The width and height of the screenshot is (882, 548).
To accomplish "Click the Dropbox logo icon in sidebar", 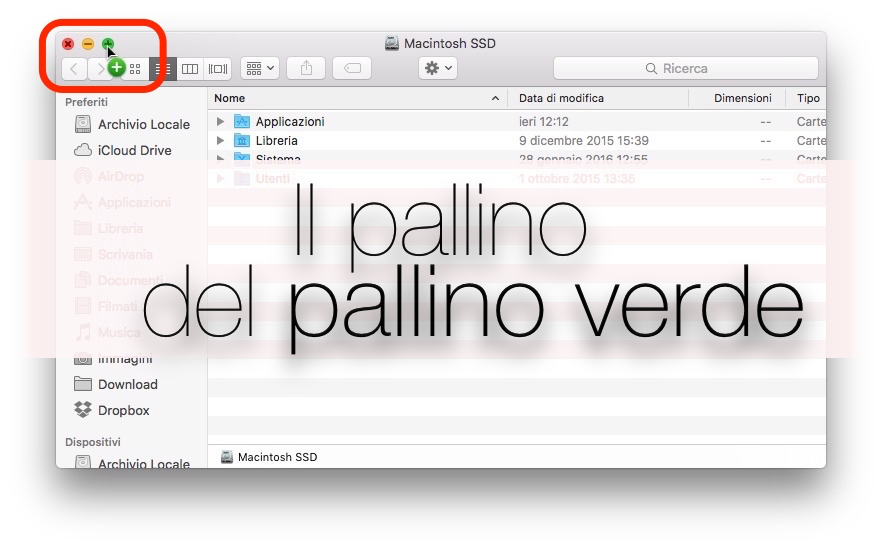I will 83,410.
